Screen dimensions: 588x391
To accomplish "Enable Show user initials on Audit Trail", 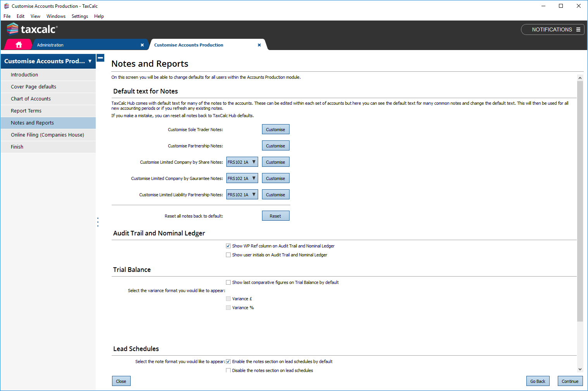I will coord(228,255).
